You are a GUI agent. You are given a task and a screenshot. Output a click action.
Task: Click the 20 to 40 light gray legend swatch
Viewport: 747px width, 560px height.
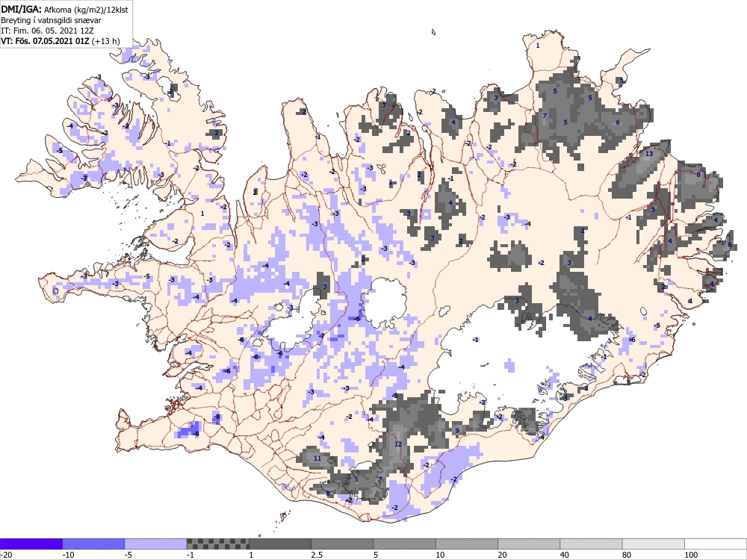[x=529, y=544]
